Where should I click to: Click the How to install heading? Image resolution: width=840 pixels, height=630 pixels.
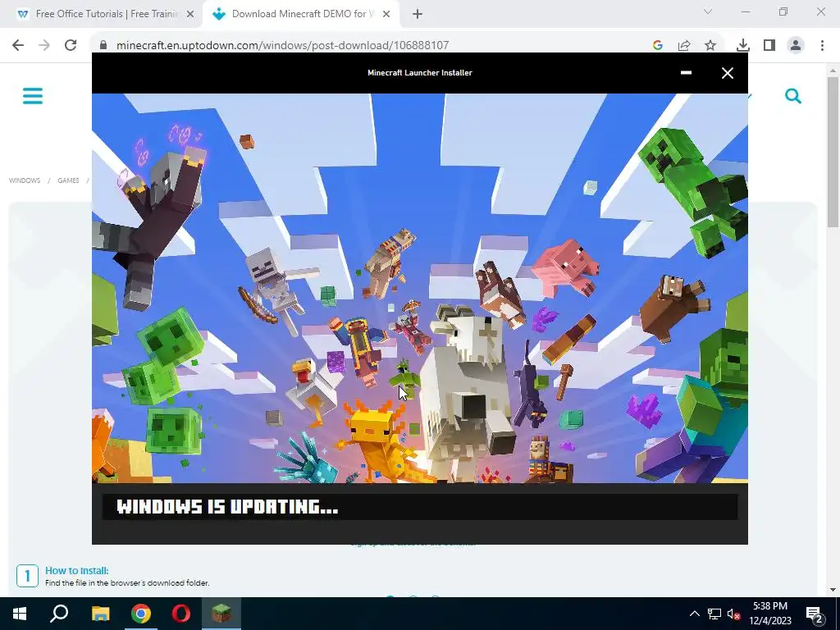coord(76,571)
